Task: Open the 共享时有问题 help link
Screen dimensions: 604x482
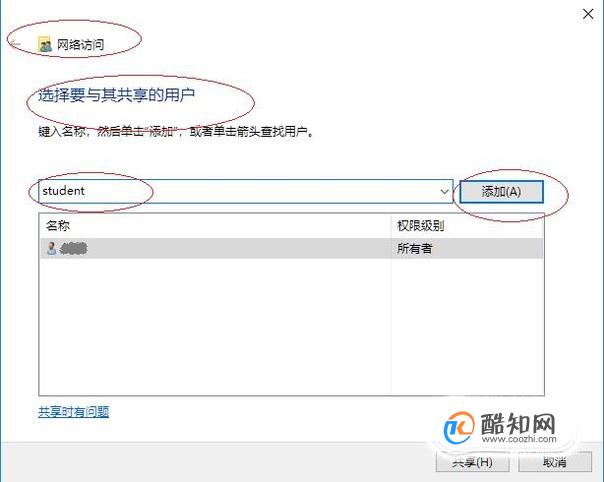Action: [x=74, y=412]
